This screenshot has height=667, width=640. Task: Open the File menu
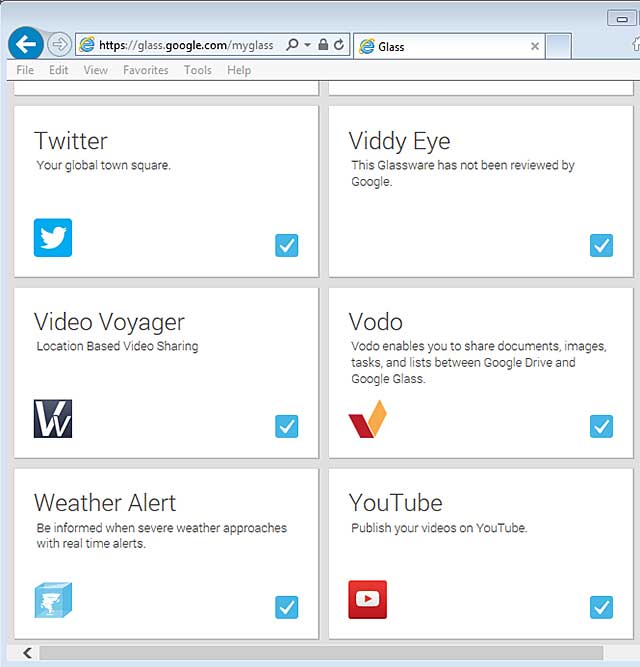pyautogui.click(x=25, y=70)
